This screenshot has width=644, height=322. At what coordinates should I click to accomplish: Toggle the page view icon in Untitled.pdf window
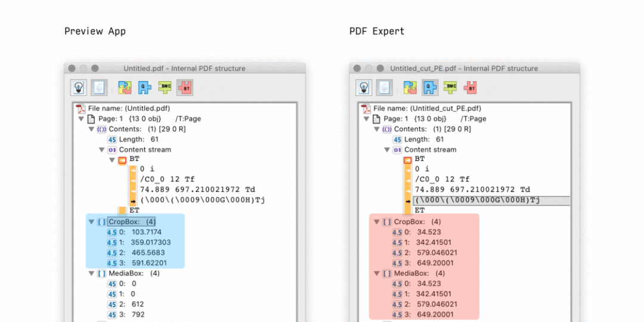click(x=98, y=88)
